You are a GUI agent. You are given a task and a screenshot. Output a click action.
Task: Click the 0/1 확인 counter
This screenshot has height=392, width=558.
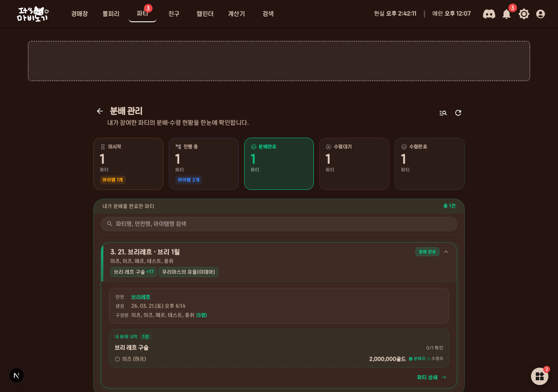tap(435, 348)
